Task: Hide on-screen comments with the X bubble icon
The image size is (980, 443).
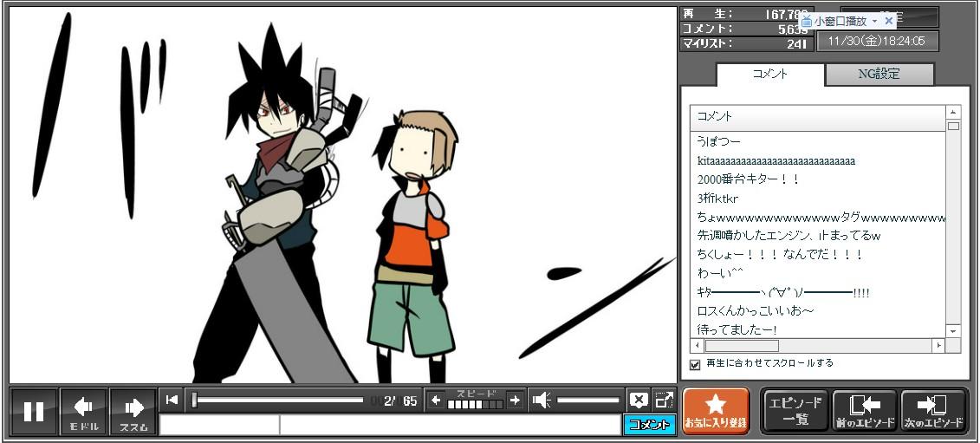Action: (639, 400)
